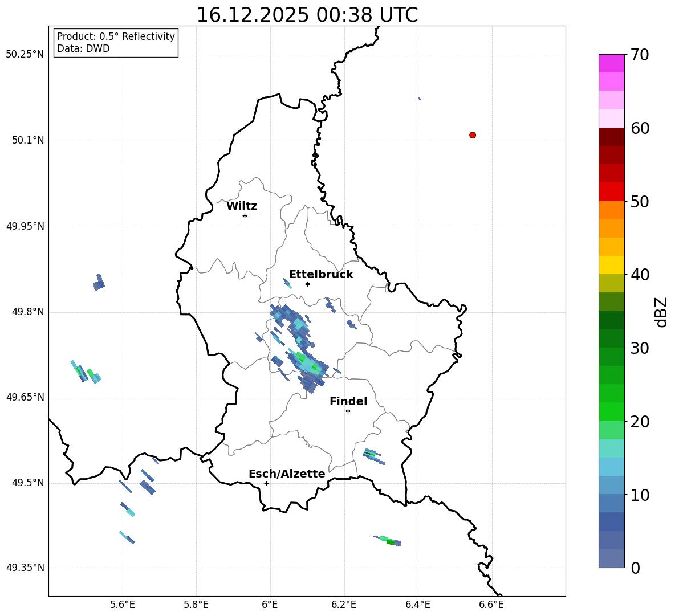The image size is (675, 616).
Task: Click the colorbar tick label 70
Action: (639, 55)
